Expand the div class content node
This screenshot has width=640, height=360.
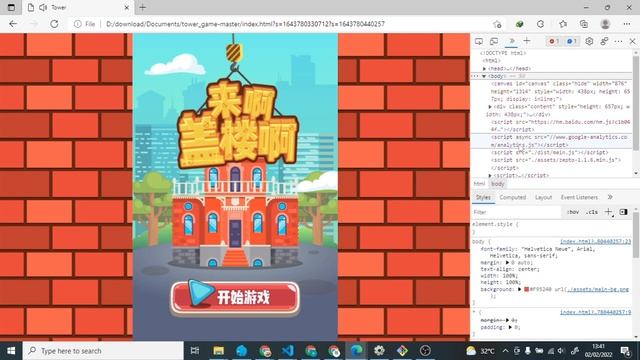point(490,107)
